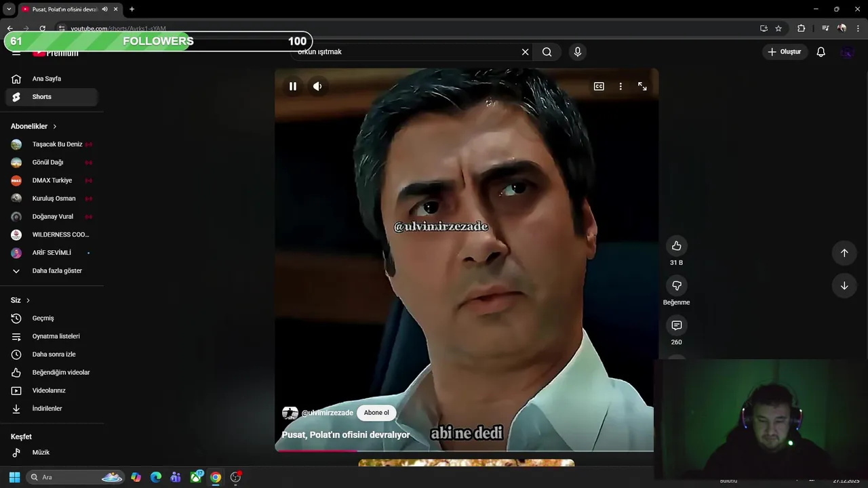The width and height of the screenshot is (868, 488).
Task: Open Müzik under Keşfet
Action: click(x=52, y=453)
